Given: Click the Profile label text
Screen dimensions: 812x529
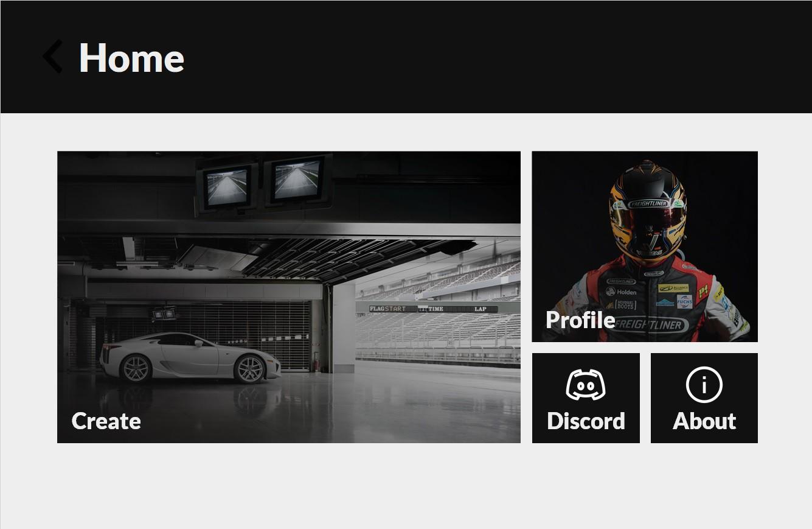Looking at the screenshot, I should pyautogui.click(x=580, y=320).
